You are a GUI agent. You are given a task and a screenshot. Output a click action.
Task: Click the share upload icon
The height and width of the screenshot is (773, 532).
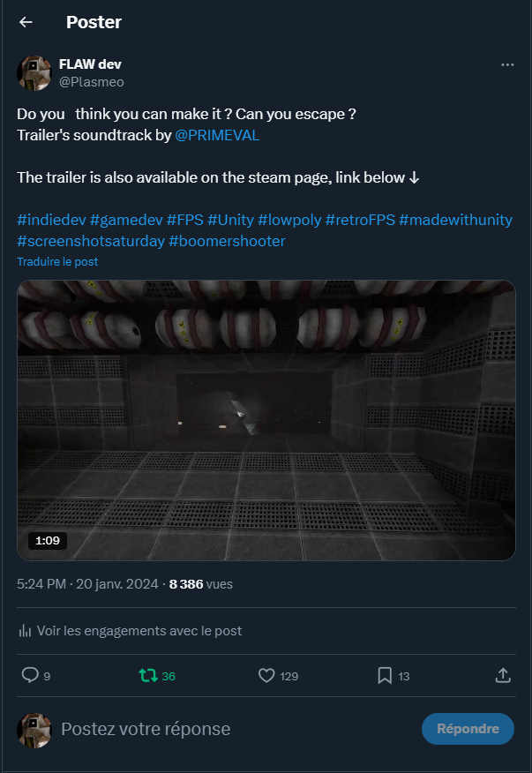click(x=503, y=676)
